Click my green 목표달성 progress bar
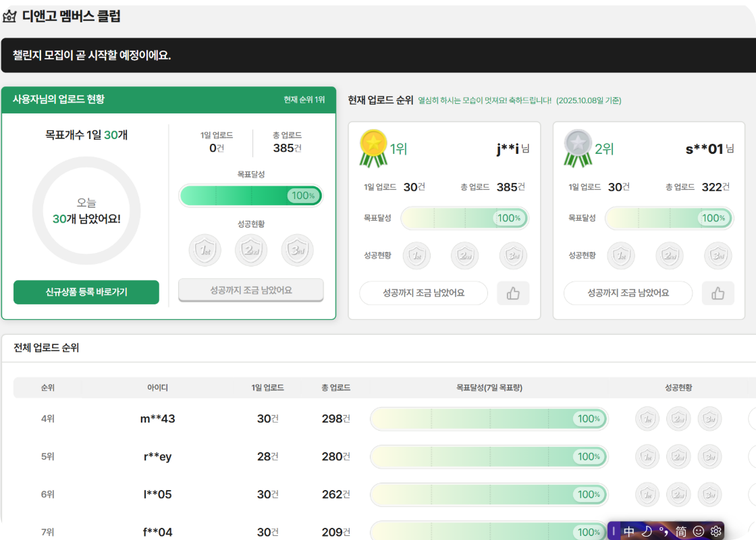This screenshot has height=540, width=756. click(250, 196)
